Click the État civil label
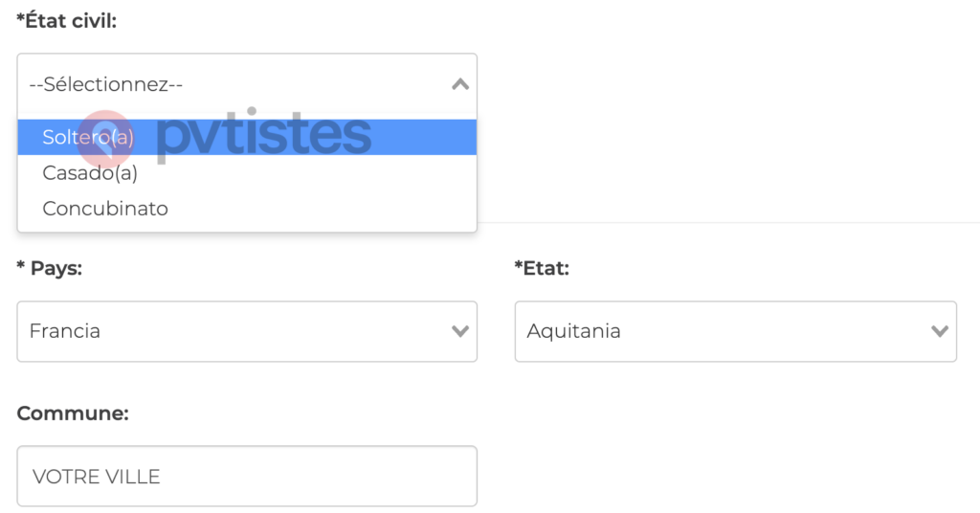The height and width of the screenshot is (513, 980). click(x=71, y=20)
